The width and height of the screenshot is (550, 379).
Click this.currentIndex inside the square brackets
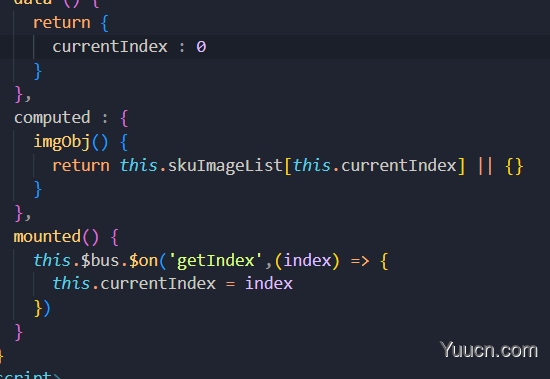(x=375, y=166)
